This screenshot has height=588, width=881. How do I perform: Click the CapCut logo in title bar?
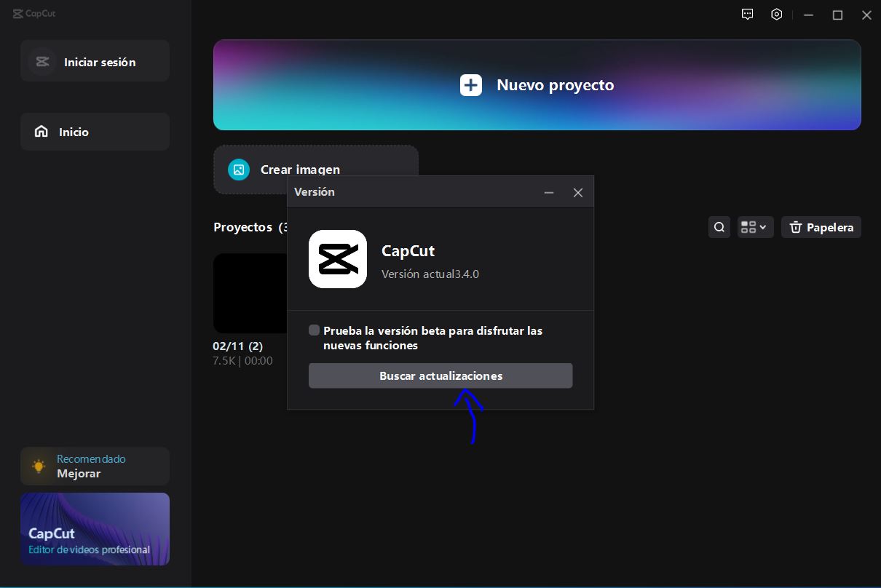tap(34, 14)
